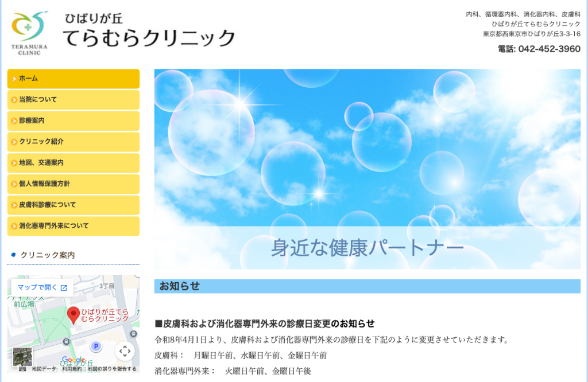Click the arrow icon on 皮膚科診療について button
The width and height of the screenshot is (588, 382).
[14, 205]
